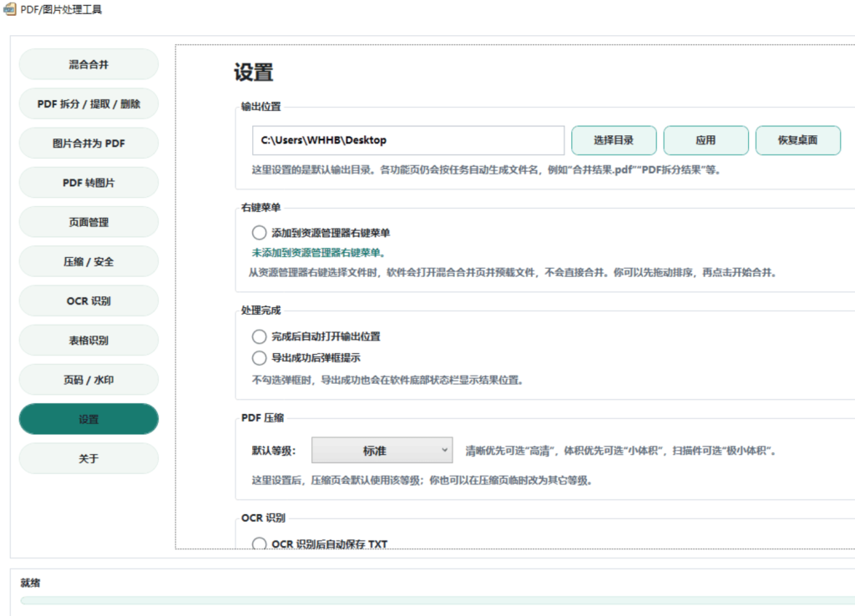Viewport: 855px width, 616px height.
Task: Click the PDF 压缩 group label
Action: point(263,418)
